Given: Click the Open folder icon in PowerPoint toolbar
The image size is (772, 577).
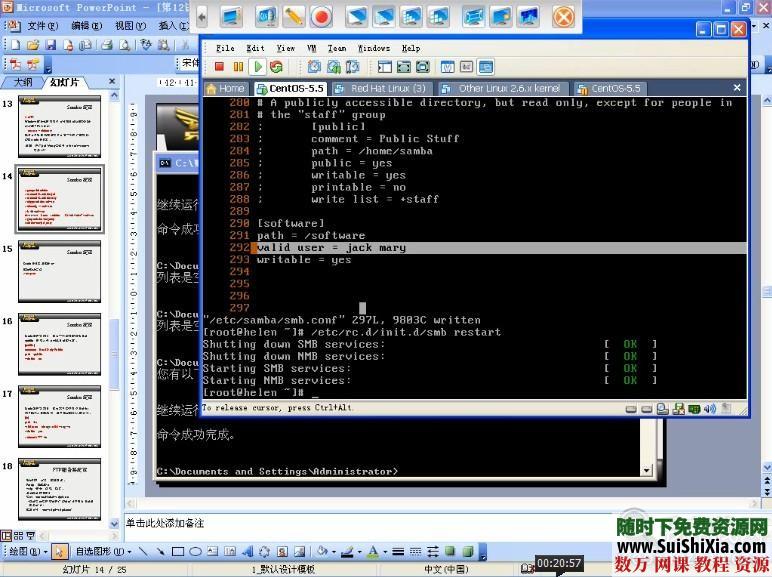Looking at the screenshot, I should (x=32, y=45).
